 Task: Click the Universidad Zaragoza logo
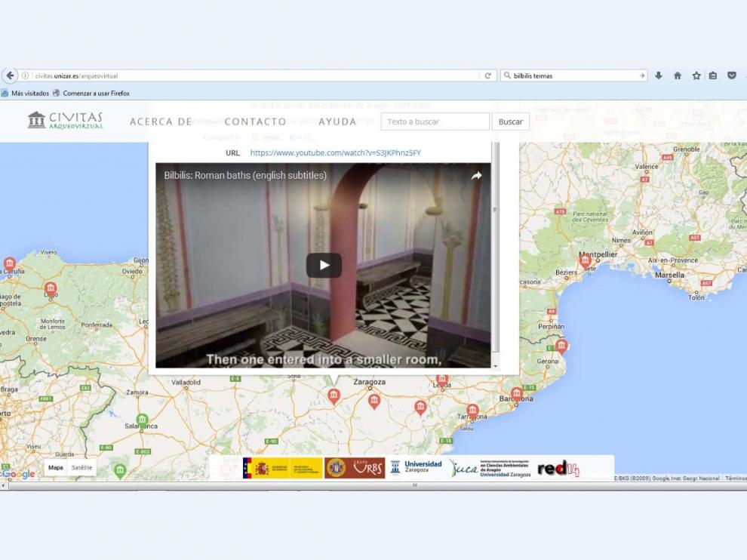[416, 468]
